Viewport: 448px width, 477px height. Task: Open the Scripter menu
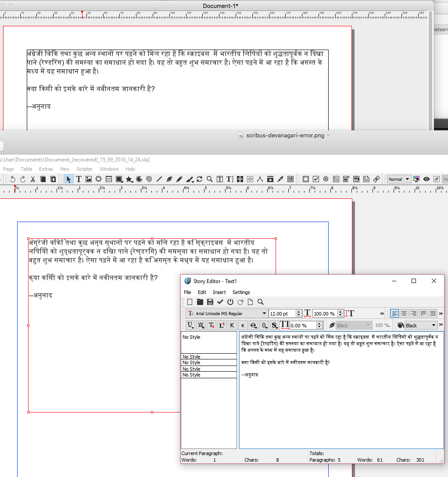pyautogui.click(x=85, y=169)
